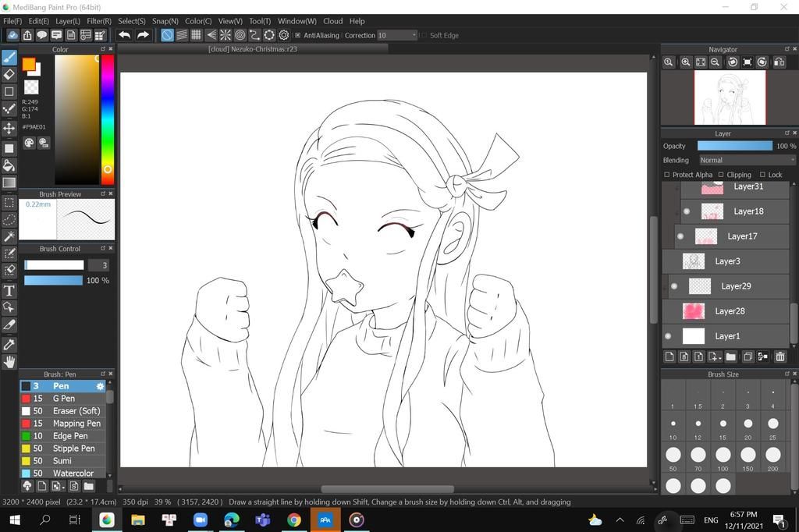
Task: Click the Redo arrow in toolbar
Action: [x=144, y=35]
